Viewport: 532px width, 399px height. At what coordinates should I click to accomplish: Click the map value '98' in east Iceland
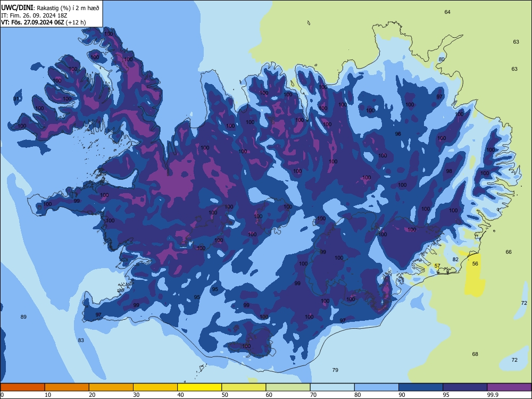point(449,171)
